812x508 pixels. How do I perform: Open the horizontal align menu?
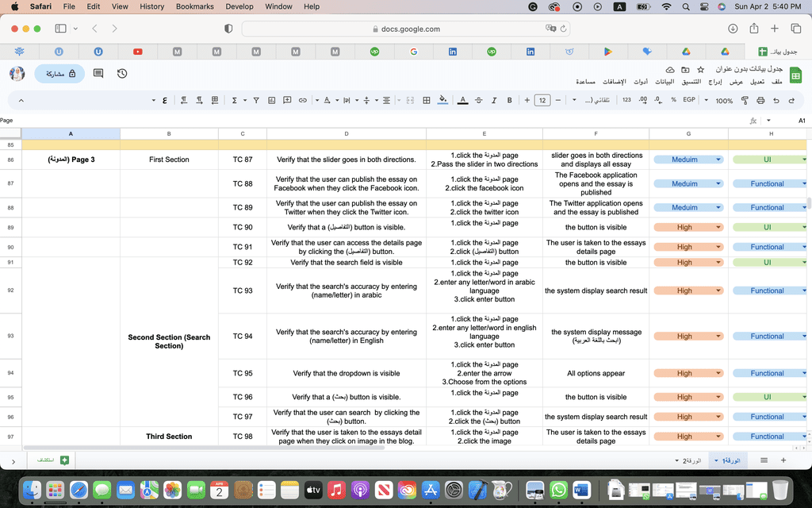click(x=386, y=100)
